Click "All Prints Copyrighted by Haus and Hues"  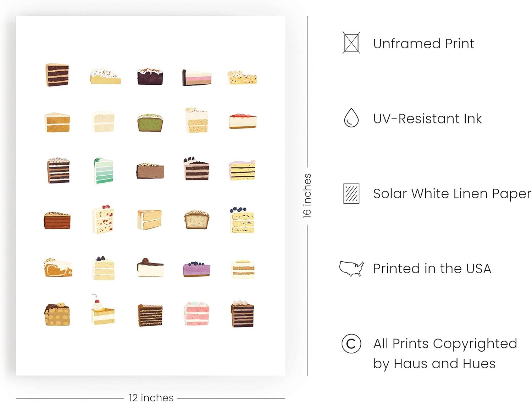click(445, 353)
